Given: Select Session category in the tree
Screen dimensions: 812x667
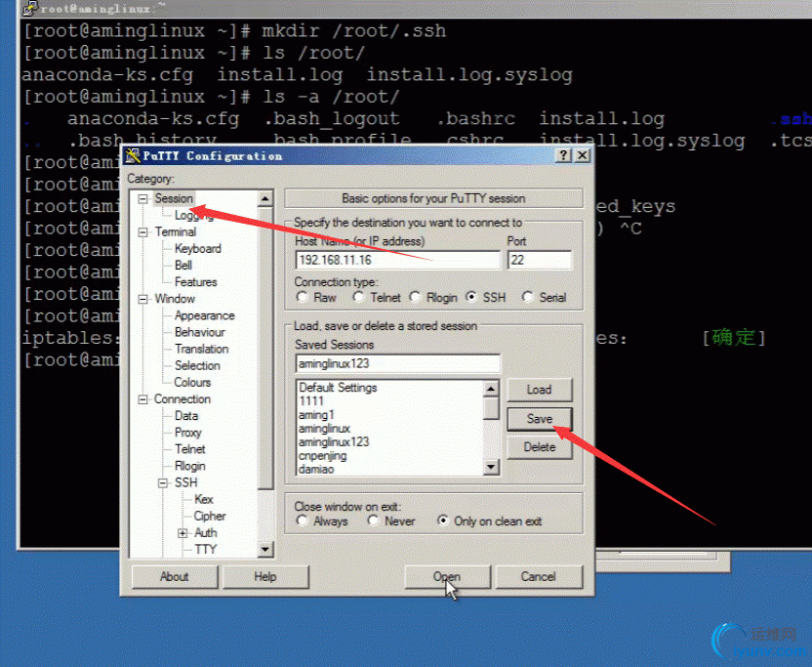Looking at the screenshot, I should [x=174, y=198].
